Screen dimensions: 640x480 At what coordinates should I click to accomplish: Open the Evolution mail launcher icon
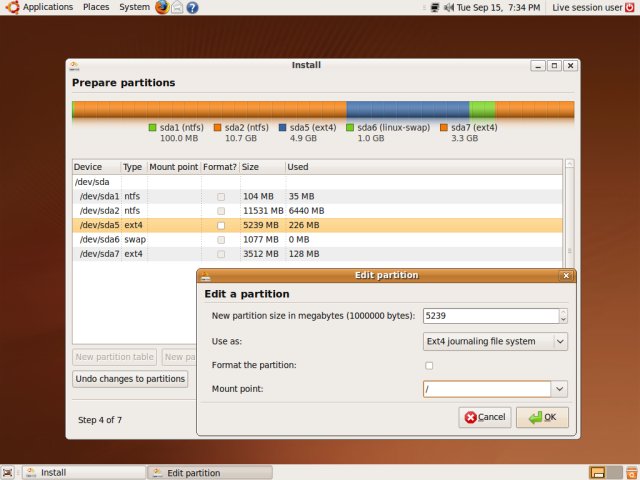point(177,7)
